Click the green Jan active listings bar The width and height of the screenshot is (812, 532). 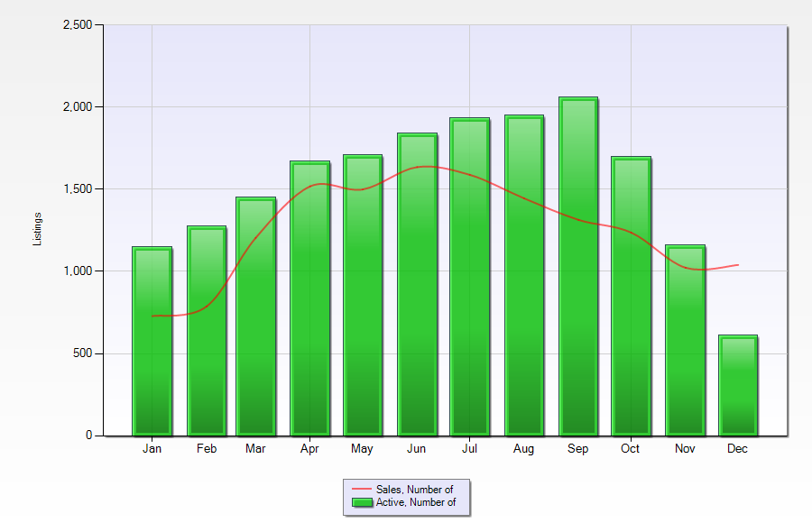click(x=152, y=341)
